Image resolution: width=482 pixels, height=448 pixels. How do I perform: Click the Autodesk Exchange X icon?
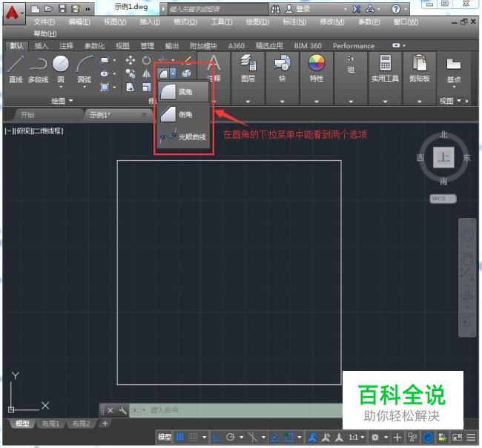click(x=356, y=9)
